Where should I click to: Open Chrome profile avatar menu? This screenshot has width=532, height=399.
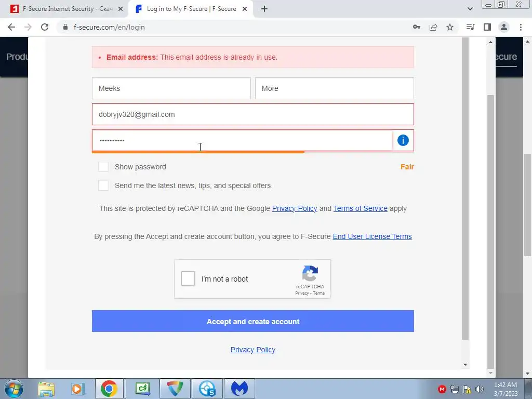[x=504, y=27]
